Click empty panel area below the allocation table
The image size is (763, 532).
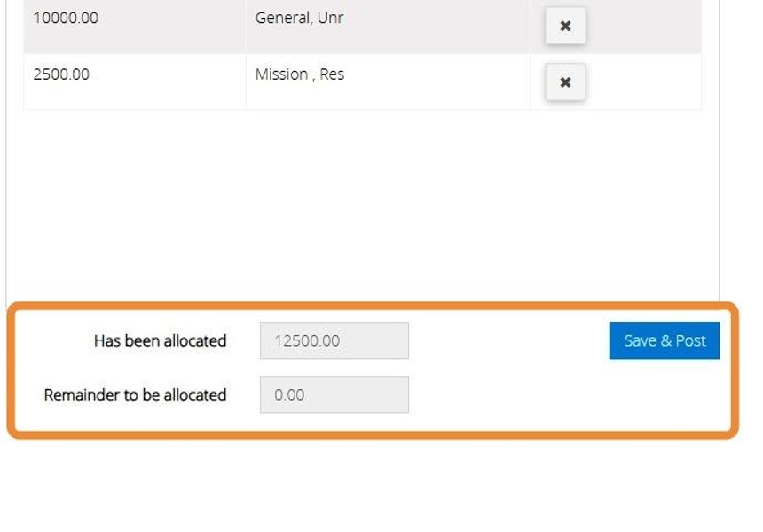coord(355,204)
